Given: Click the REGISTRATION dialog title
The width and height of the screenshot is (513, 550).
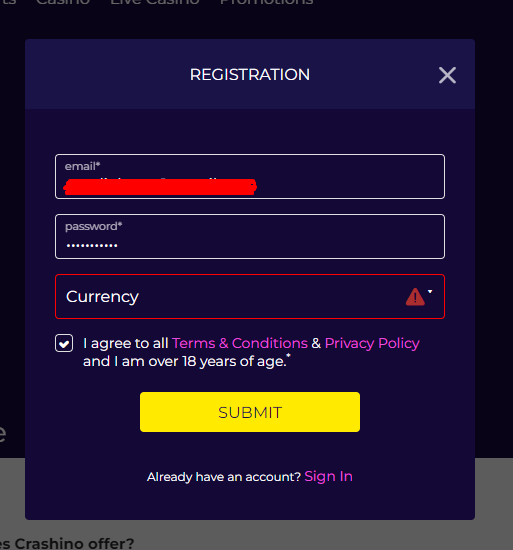Looking at the screenshot, I should (250, 75).
